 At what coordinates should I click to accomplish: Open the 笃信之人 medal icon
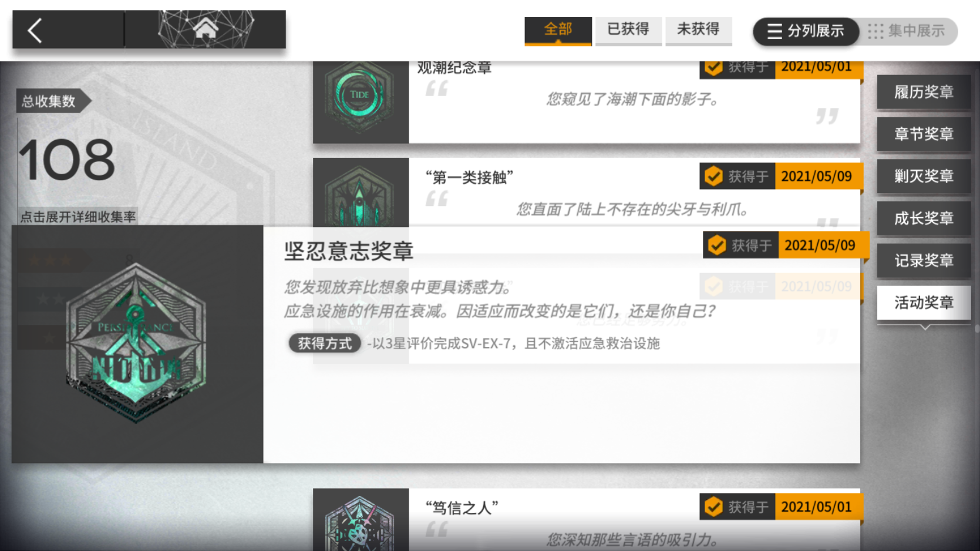360,522
